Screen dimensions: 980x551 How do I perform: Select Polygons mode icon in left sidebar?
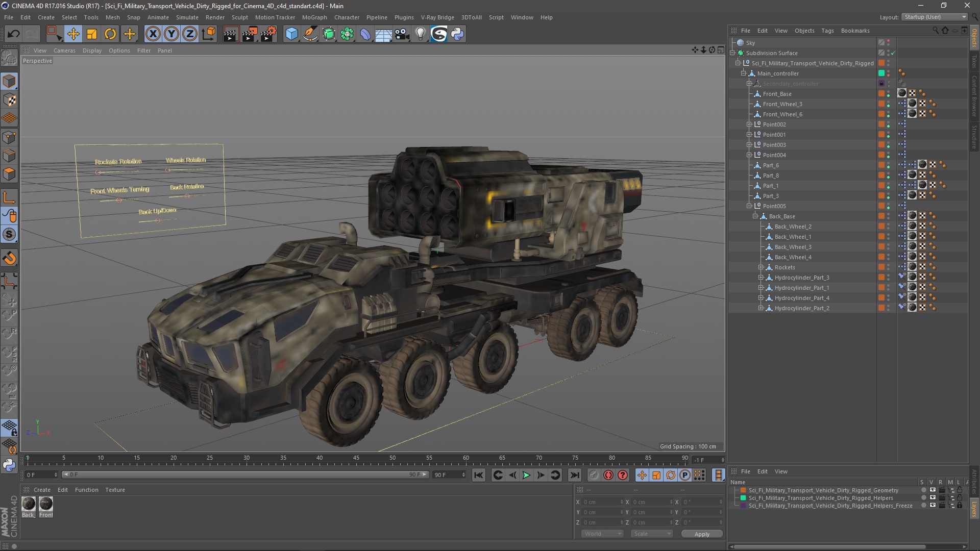click(x=9, y=174)
